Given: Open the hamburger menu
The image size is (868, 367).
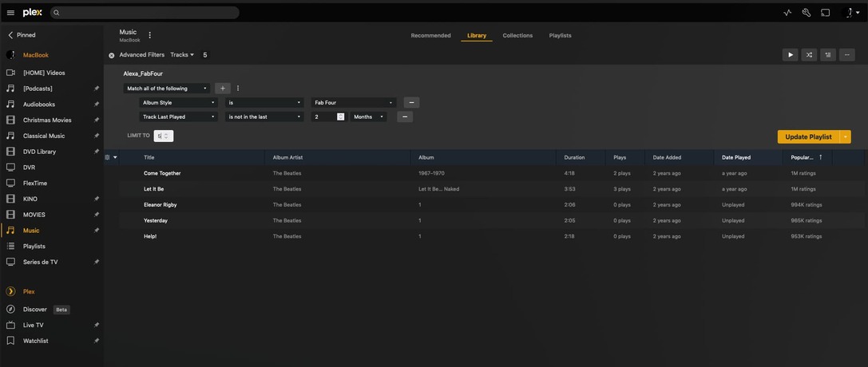Looking at the screenshot, I should [x=10, y=13].
